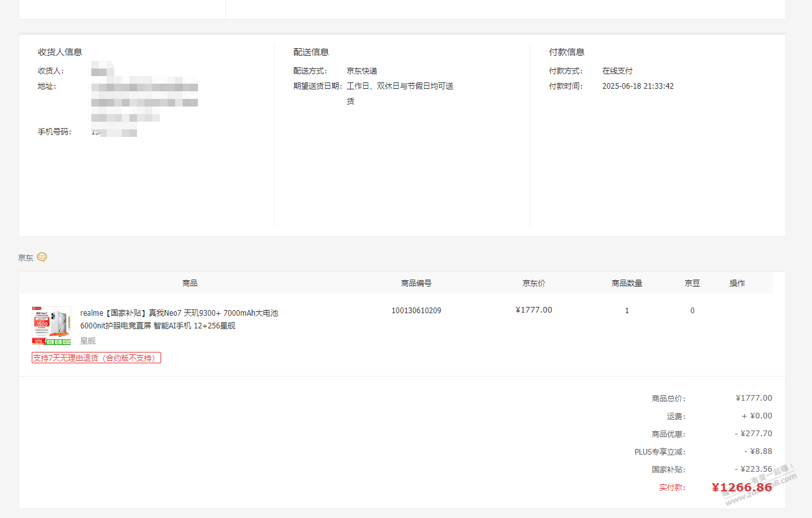Open the realme Neo7 product thumbnail

click(x=51, y=326)
